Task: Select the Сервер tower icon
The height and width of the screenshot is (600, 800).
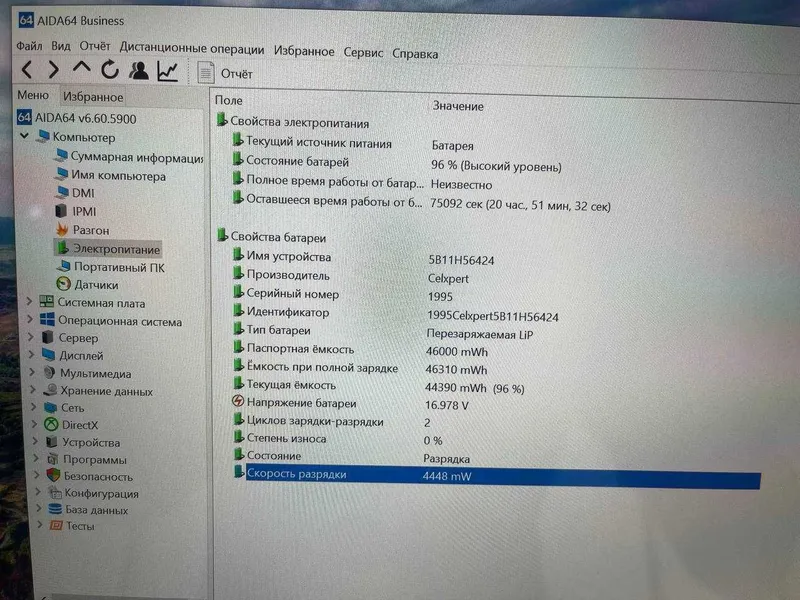Action: 48,337
